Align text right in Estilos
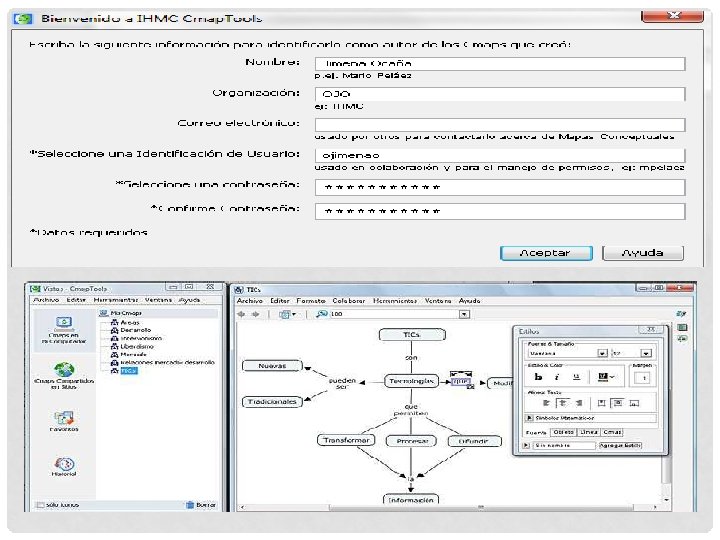 [x=579, y=403]
